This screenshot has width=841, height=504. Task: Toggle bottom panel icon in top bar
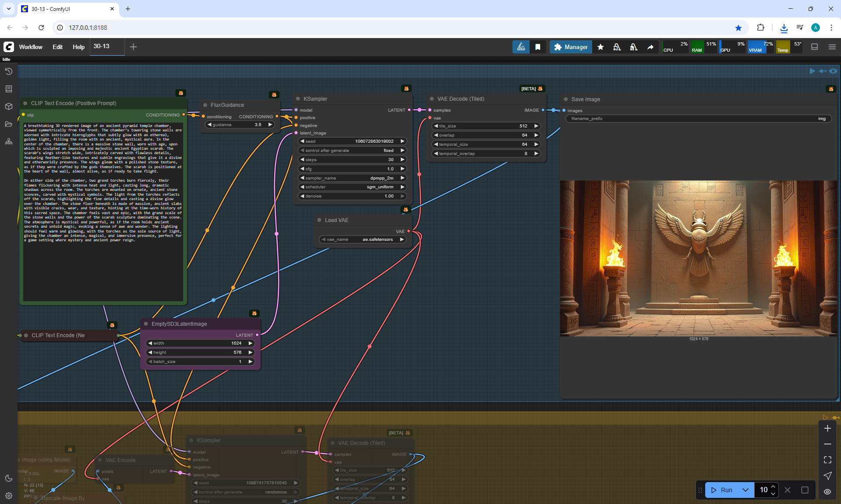point(815,47)
